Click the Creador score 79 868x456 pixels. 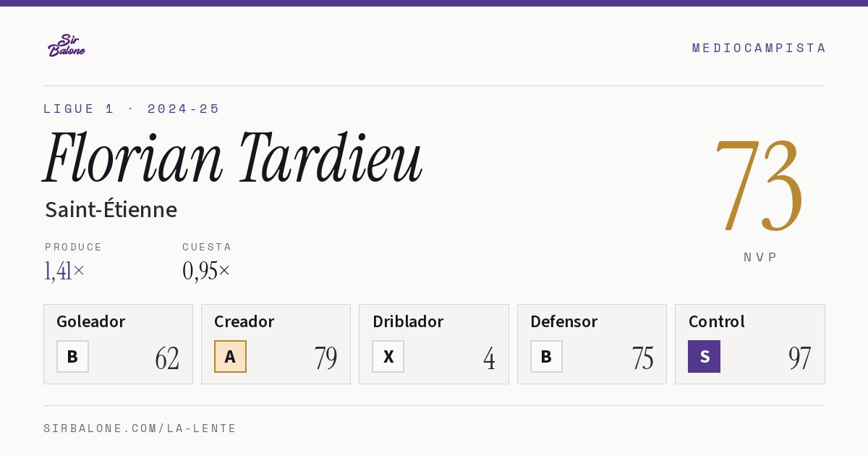point(325,358)
